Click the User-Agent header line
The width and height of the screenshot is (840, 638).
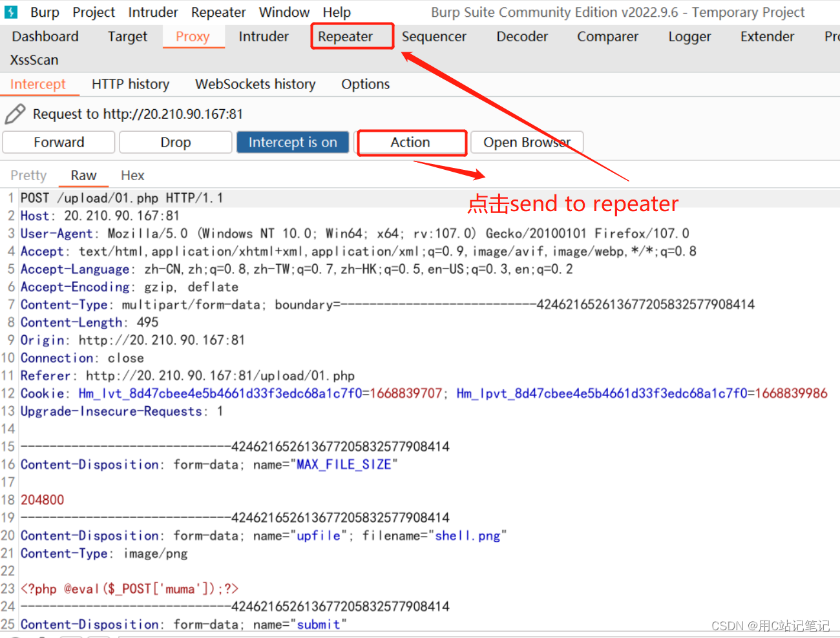pyautogui.click(x=355, y=234)
